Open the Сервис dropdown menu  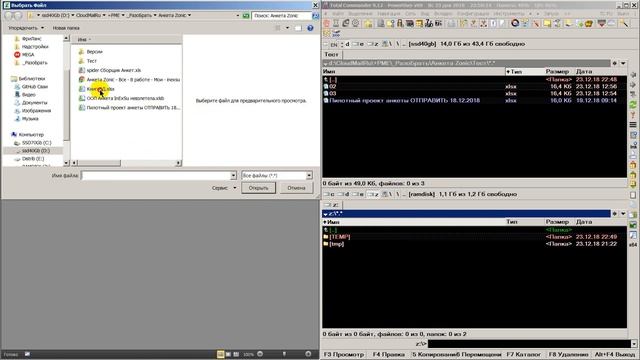pos(224,188)
